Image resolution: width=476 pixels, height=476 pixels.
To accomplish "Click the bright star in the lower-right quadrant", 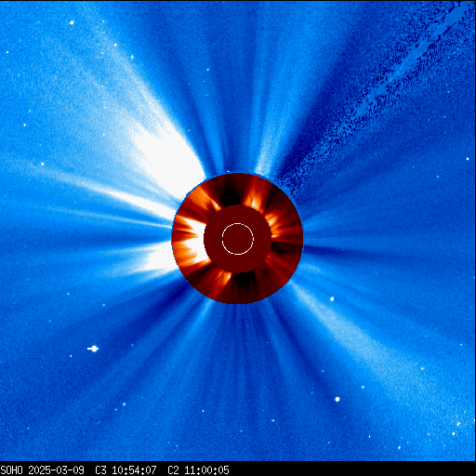I will tap(337, 399).
